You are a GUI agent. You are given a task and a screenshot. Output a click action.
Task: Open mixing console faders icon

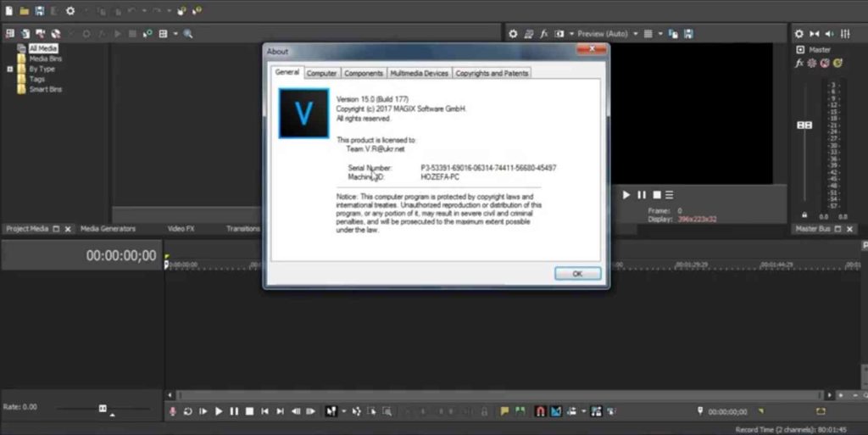coord(845,34)
